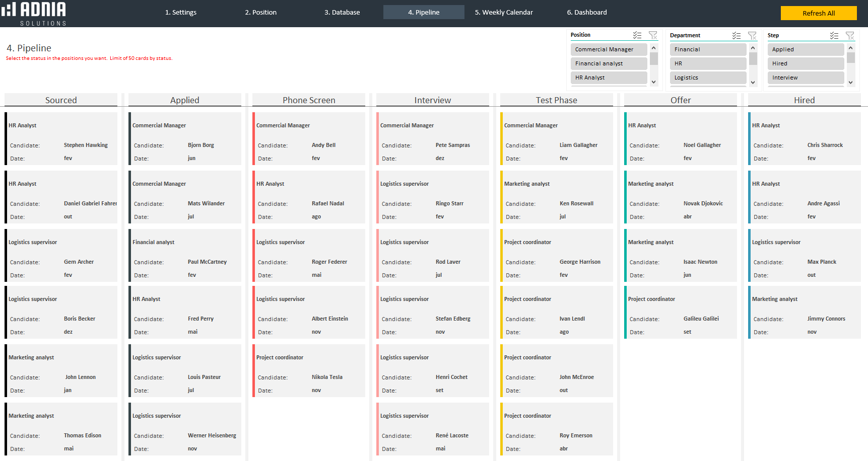Click the Department slicer scrollbar thumb

753,59
